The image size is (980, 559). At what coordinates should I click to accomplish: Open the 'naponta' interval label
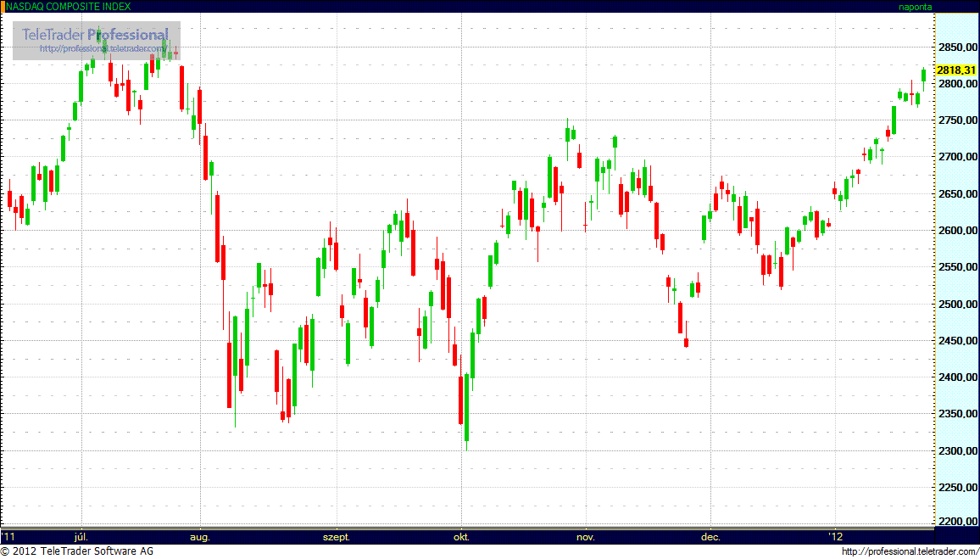915,7
